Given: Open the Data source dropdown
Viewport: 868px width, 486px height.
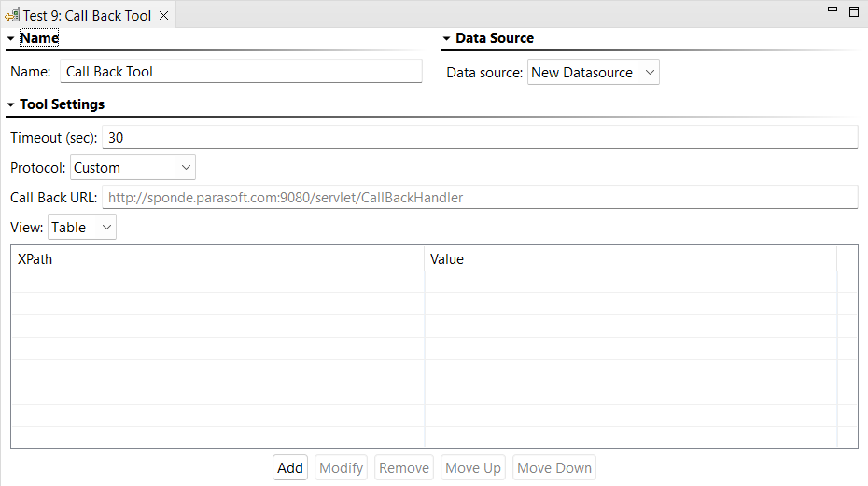Looking at the screenshot, I should point(593,73).
